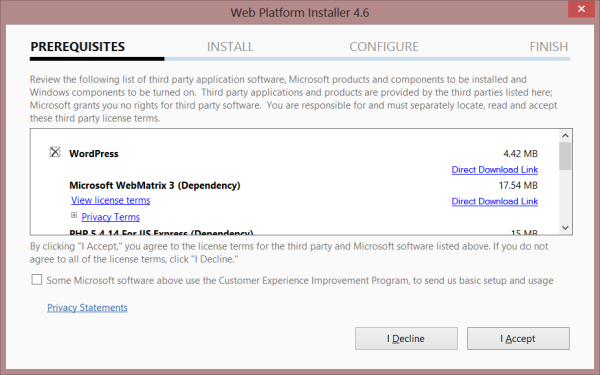This screenshot has width=600, height=375.
Task: Expand the Privacy Terms plus icon
Action: tap(74, 215)
